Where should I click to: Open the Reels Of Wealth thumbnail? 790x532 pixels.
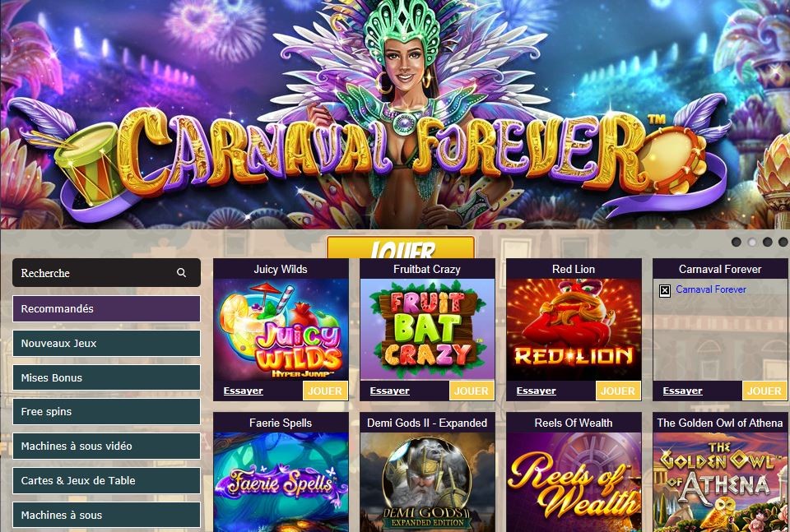click(x=574, y=482)
